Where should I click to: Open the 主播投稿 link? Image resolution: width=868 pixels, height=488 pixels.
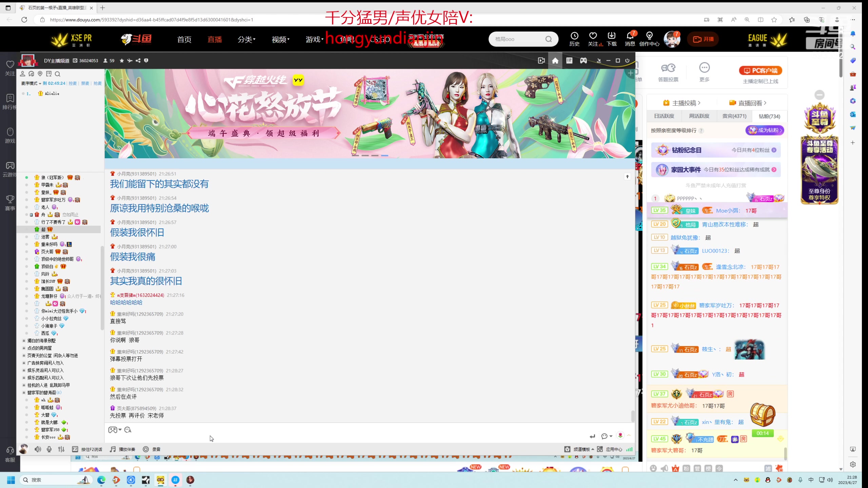pyautogui.click(x=682, y=103)
